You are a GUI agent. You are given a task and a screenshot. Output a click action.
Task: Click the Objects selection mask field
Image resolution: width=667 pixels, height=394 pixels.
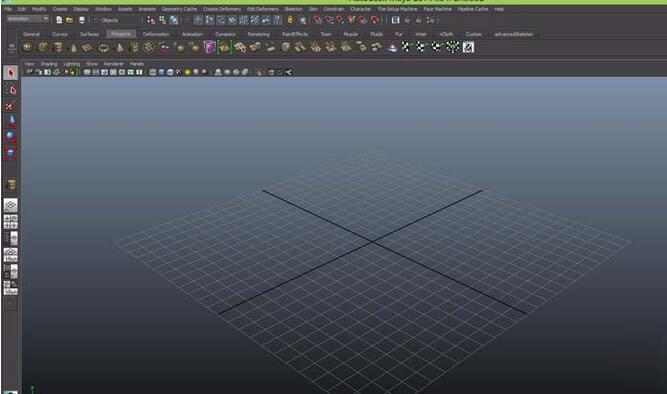pos(119,20)
